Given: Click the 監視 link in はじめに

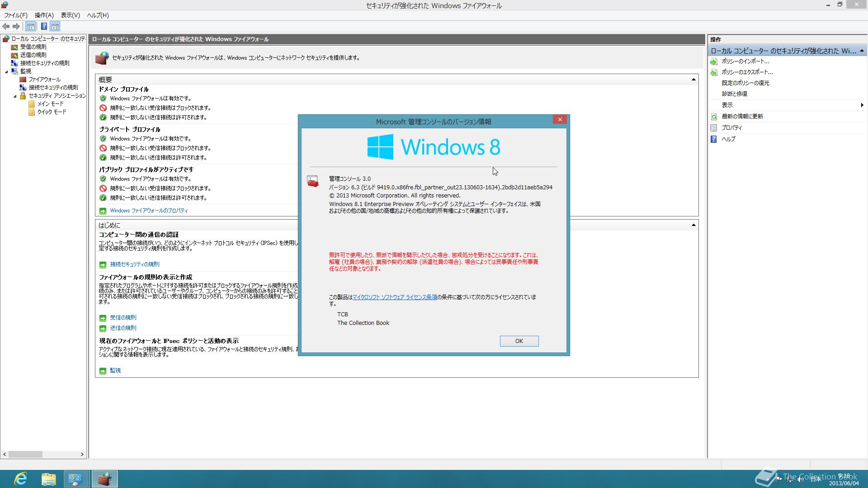Looking at the screenshot, I should coord(115,371).
